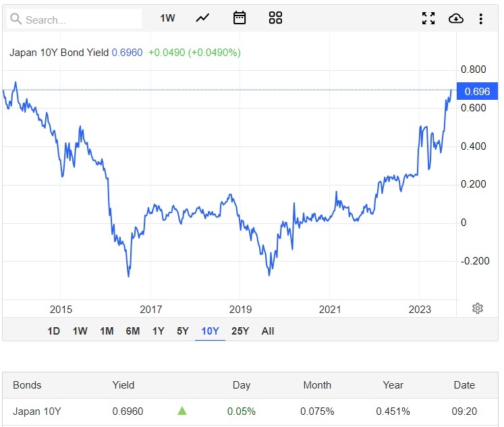Download chart data via cloud icon
This screenshot has height=427, width=504.
456,18
